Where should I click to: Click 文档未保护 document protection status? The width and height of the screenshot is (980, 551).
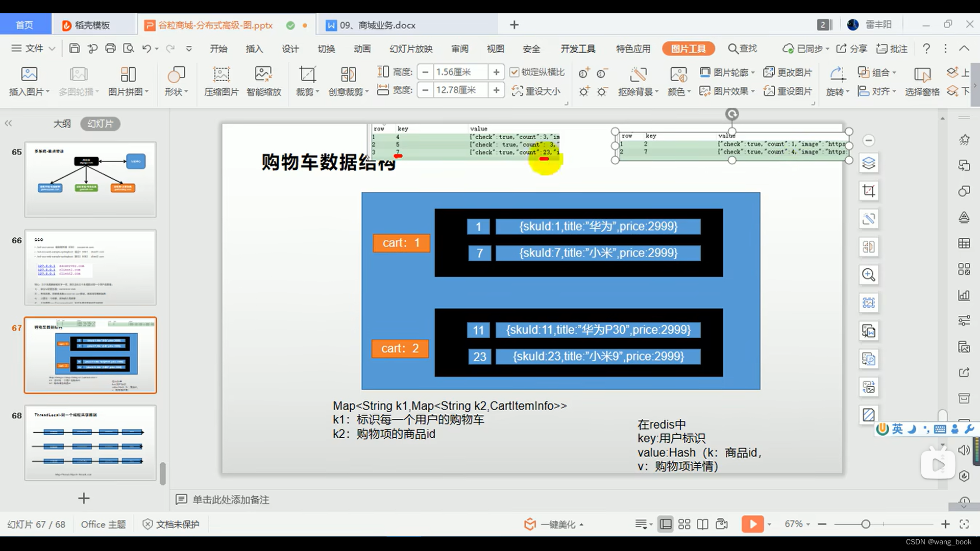coord(171,524)
